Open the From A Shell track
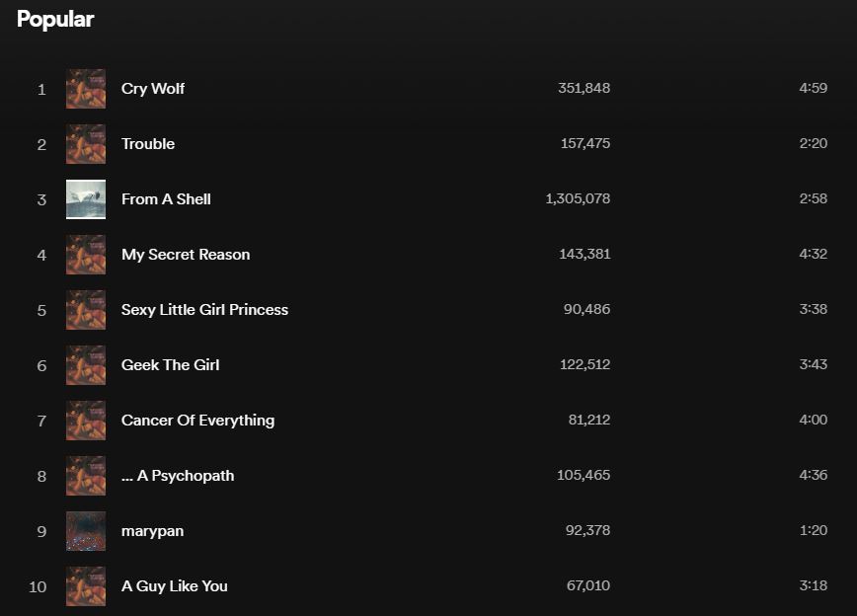The image size is (857, 616). tap(166, 199)
